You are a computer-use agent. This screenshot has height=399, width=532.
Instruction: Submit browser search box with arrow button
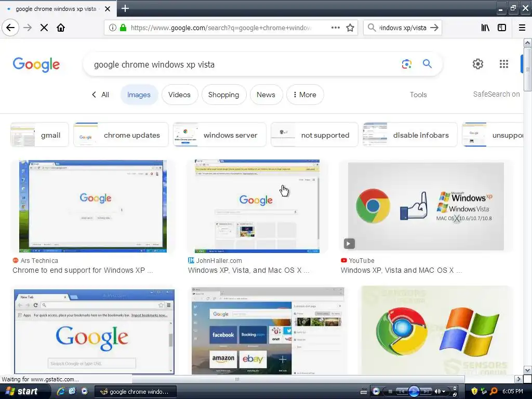pyautogui.click(x=434, y=28)
